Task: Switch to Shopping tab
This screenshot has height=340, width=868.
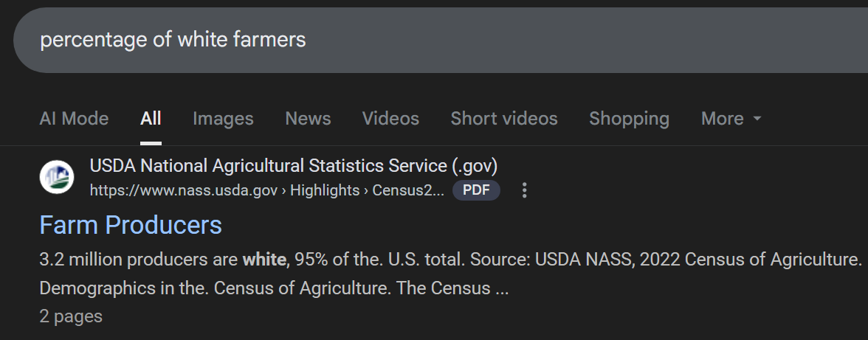Action: point(629,119)
